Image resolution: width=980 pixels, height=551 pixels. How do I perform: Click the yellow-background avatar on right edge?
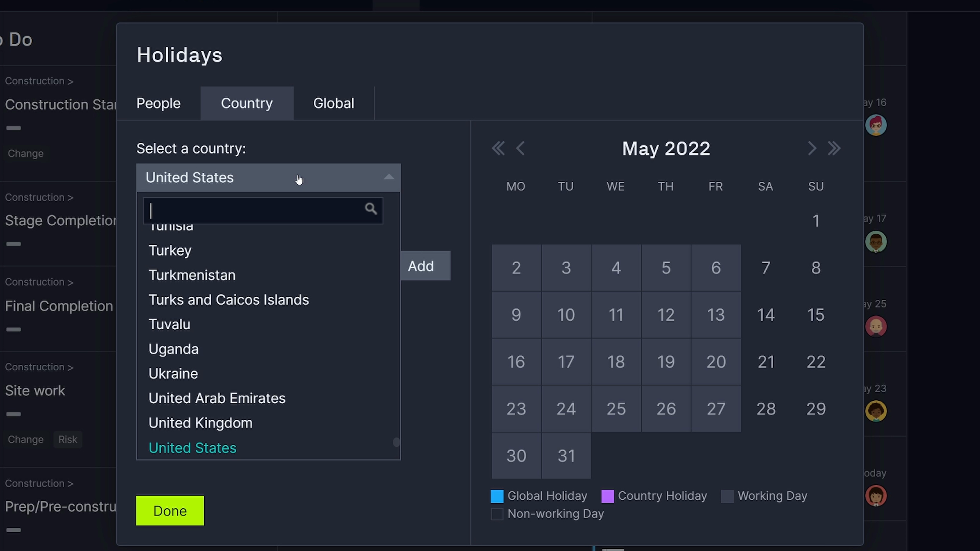pos(876,411)
